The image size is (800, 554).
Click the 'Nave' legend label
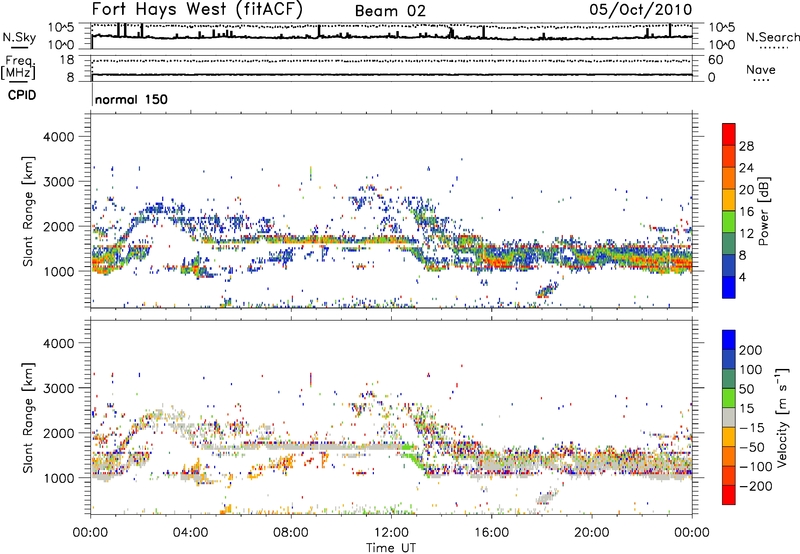pos(761,70)
